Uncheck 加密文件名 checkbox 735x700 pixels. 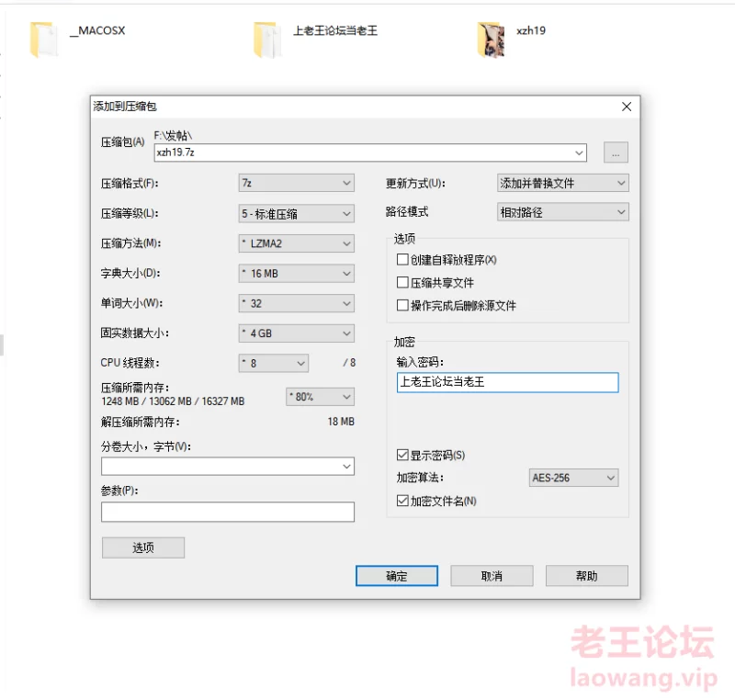point(402,501)
